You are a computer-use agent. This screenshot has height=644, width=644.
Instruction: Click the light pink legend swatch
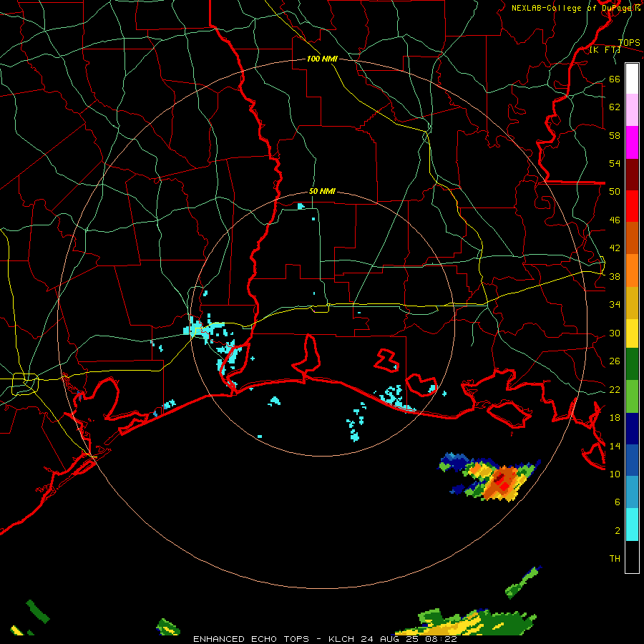click(x=632, y=109)
